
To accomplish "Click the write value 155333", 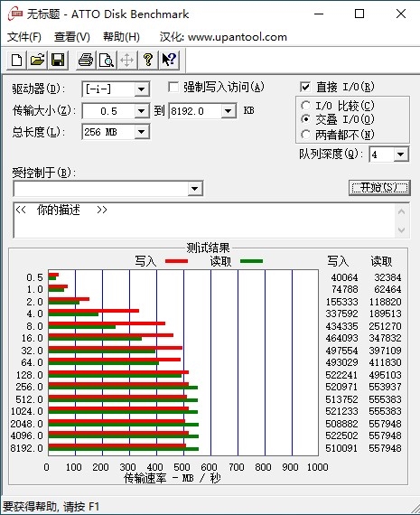I will [x=341, y=302].
